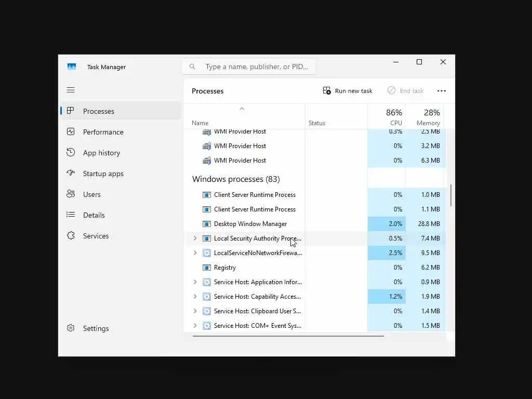Viewport: 532px width, 399px height.
Task: Click the 1.2% CPU value
Action: click(395, 297)
